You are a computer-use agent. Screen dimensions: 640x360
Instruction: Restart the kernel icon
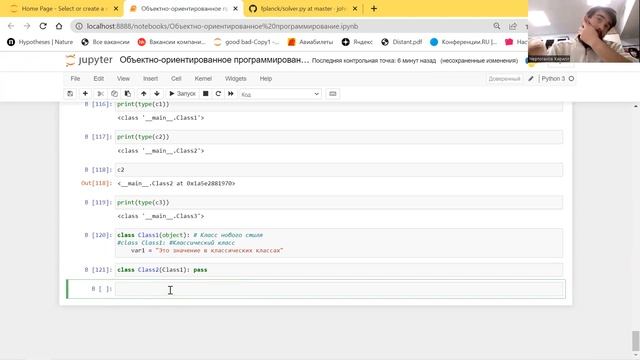pyautogui.click(x=218, y=94)
